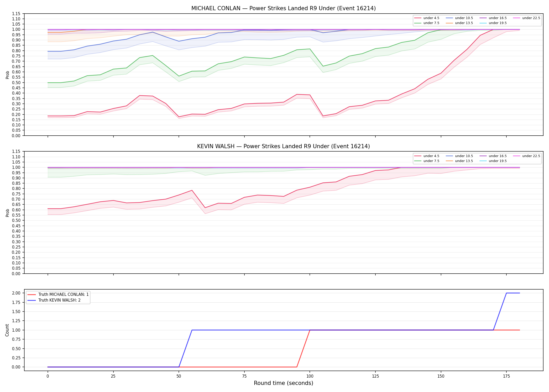The image size is (549, 392).
Task: Click the "Count" y-axis label
Action: (x=7, y=330)
